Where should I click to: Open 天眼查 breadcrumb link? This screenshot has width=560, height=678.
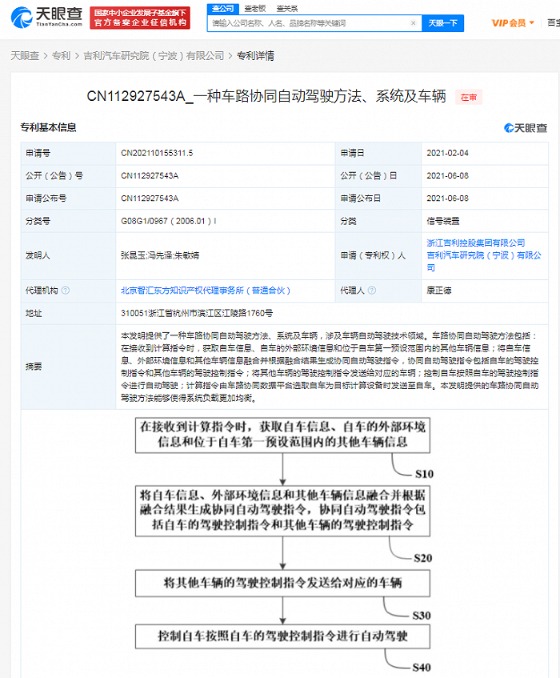pyautogui.click(x=25, y=56)
